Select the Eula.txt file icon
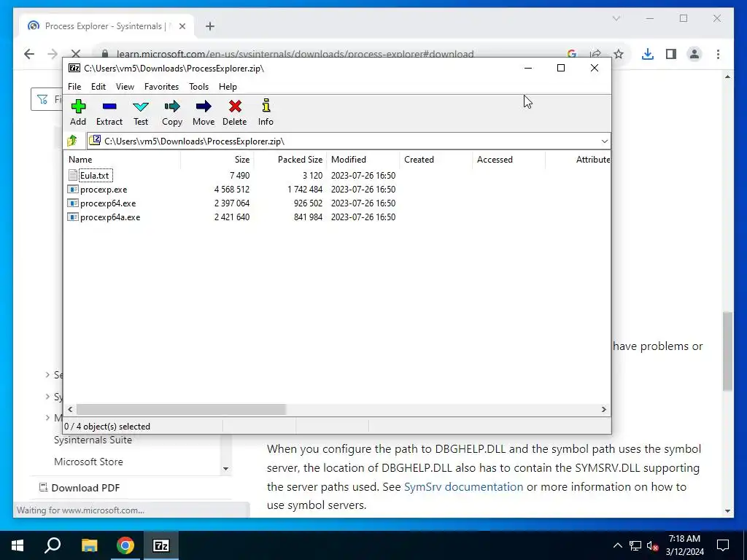The height and width of the screenshot is (560, 747). pos(73,175)
